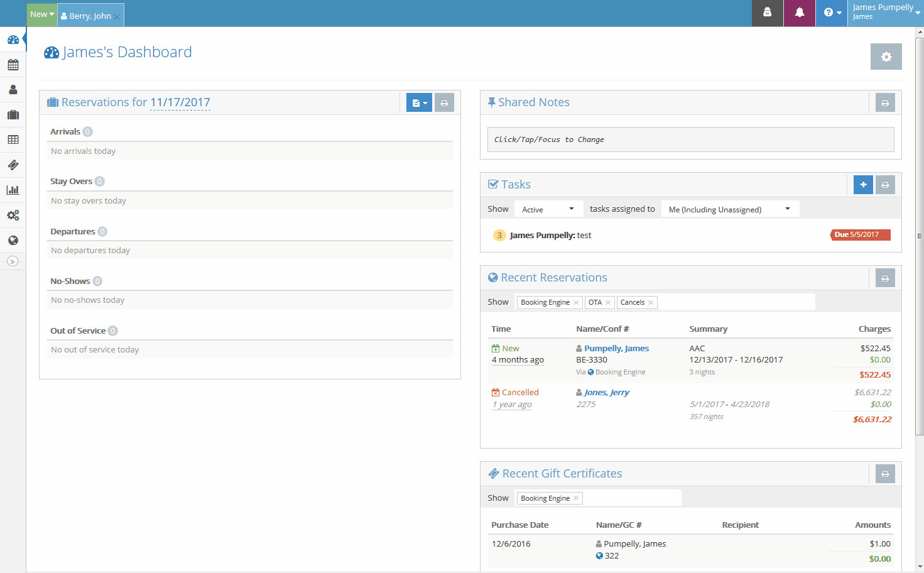
Task: Open the calendar icon in the sidebar
Action: coord(13,65)
